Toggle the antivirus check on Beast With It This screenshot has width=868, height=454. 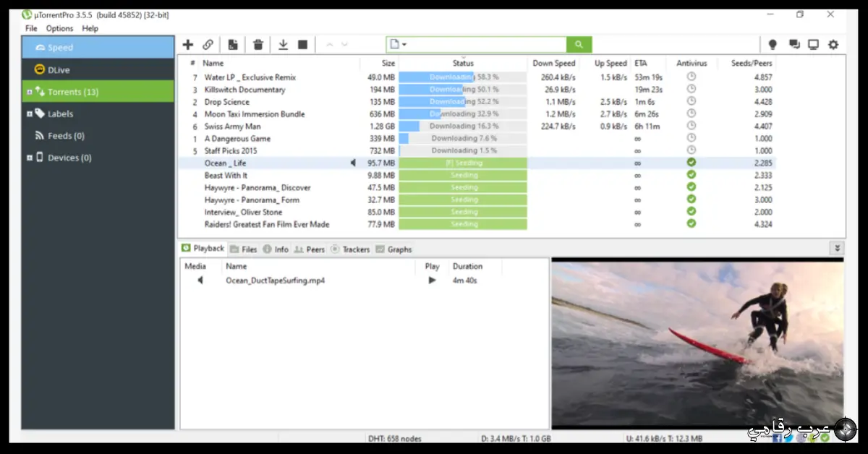[691, 175]
